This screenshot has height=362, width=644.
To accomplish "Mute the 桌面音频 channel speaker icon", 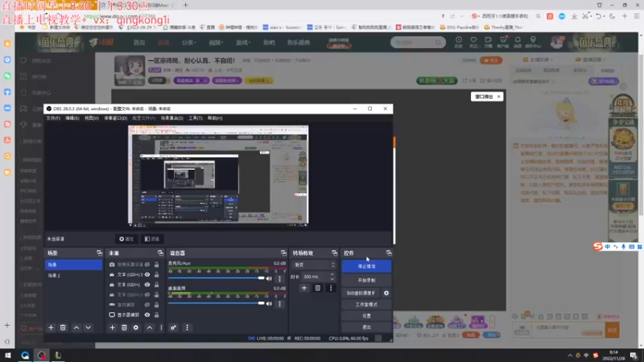I will [x=269, y=304].
